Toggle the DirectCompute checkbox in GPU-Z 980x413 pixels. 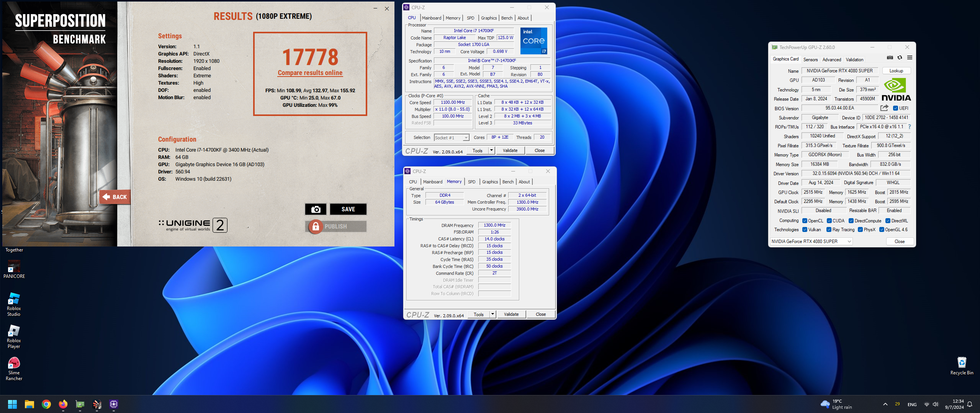[x=851, y=221]
